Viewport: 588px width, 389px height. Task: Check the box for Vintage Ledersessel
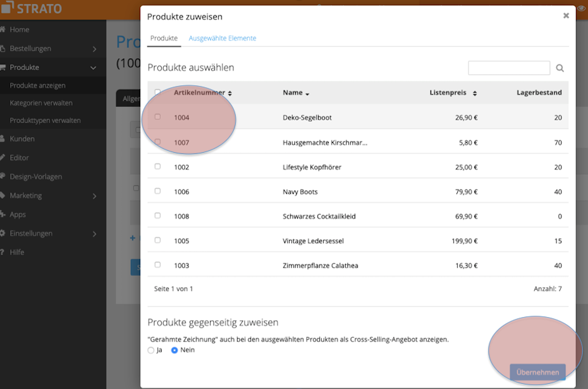point(157,240)
